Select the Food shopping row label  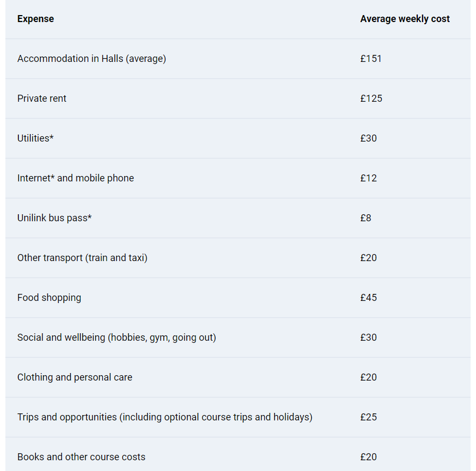click(x=49, y=298)
